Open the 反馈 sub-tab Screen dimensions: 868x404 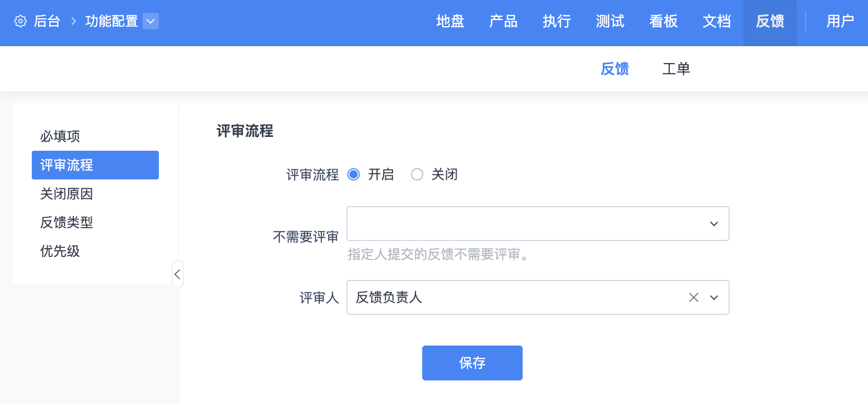(x=614, y=69)
